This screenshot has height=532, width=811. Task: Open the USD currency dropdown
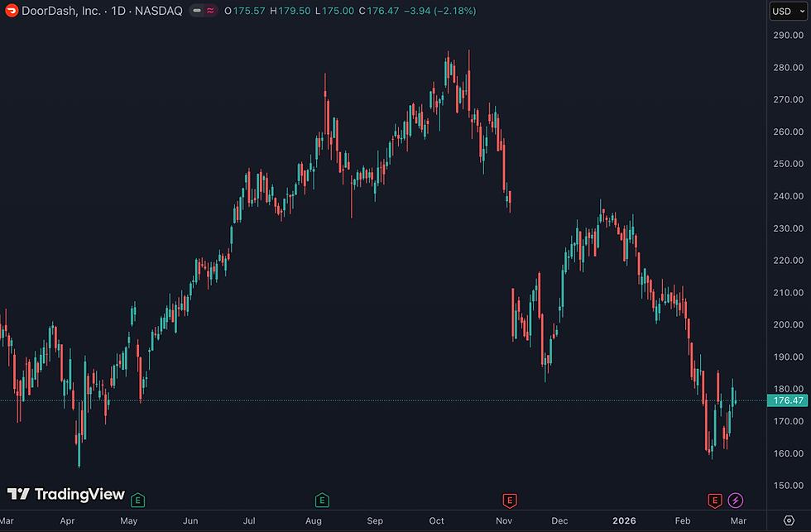(788, 11)
